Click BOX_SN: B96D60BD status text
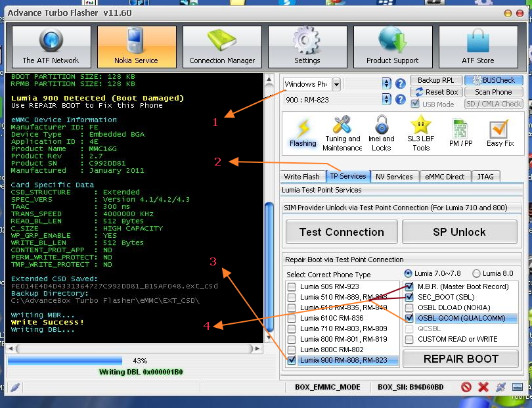532x408 pixels. (x=410, y=387)
